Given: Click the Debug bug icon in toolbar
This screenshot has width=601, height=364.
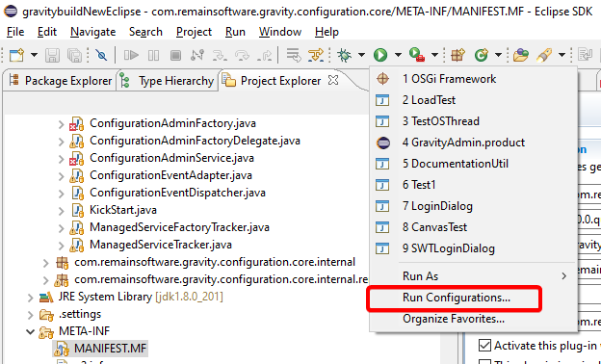Looking at the screenshot, I should 344,55.
